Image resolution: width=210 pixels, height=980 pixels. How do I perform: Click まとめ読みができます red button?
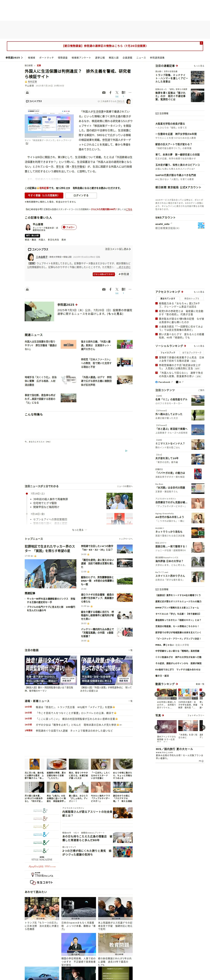104,274
